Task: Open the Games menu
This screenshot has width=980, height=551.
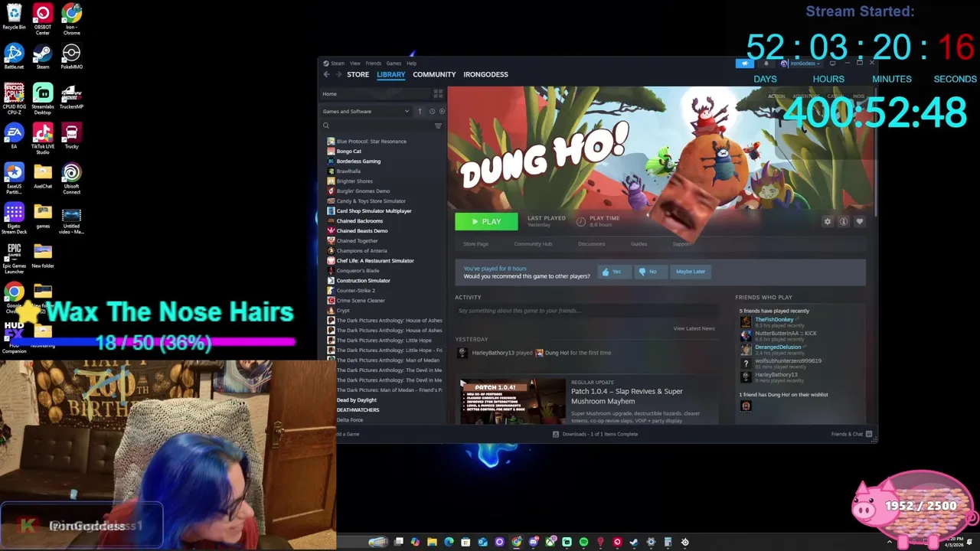Action: [x=394, y=64]
